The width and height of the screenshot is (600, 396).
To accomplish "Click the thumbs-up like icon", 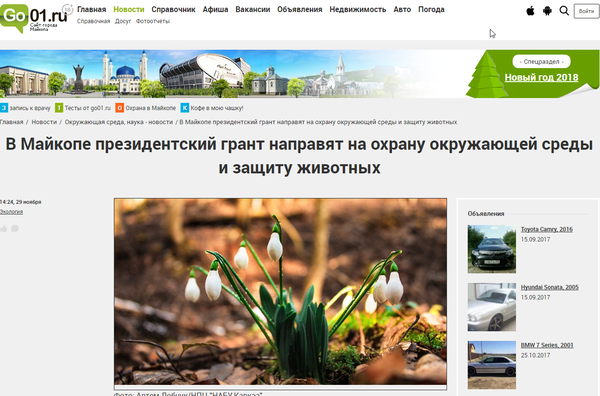I will tap(3, 228).
